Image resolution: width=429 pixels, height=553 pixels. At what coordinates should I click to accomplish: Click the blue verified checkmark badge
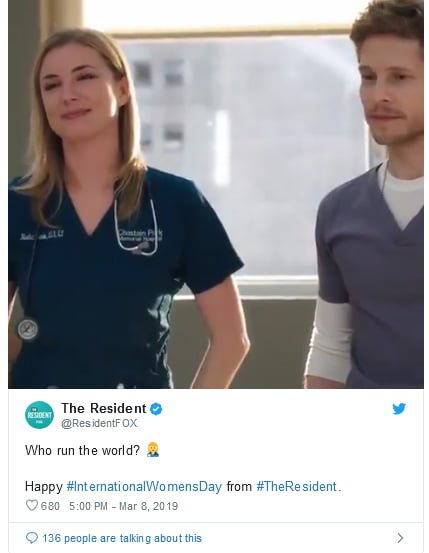pos(156,409)
